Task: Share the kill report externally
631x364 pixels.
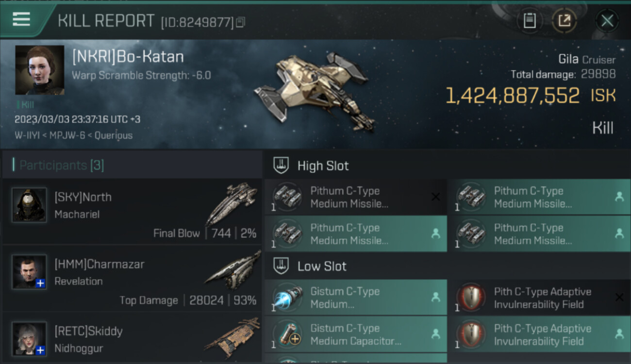Action: [564, 20]
